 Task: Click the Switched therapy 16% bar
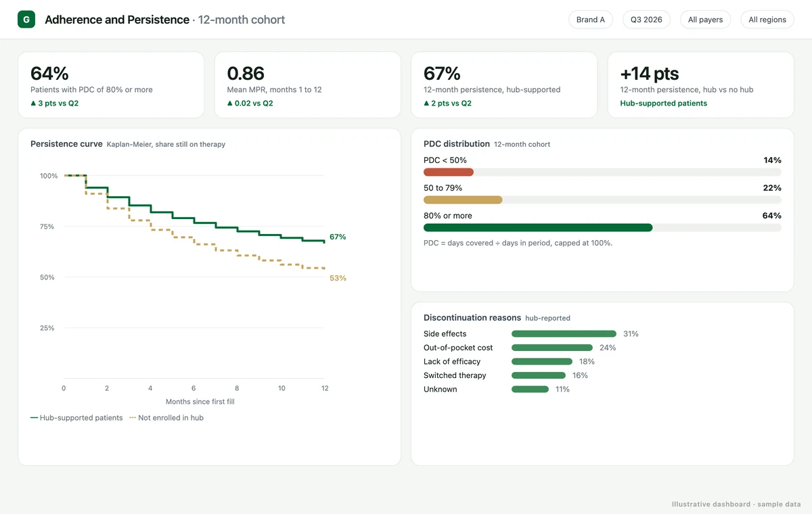(x=539, y=375)
